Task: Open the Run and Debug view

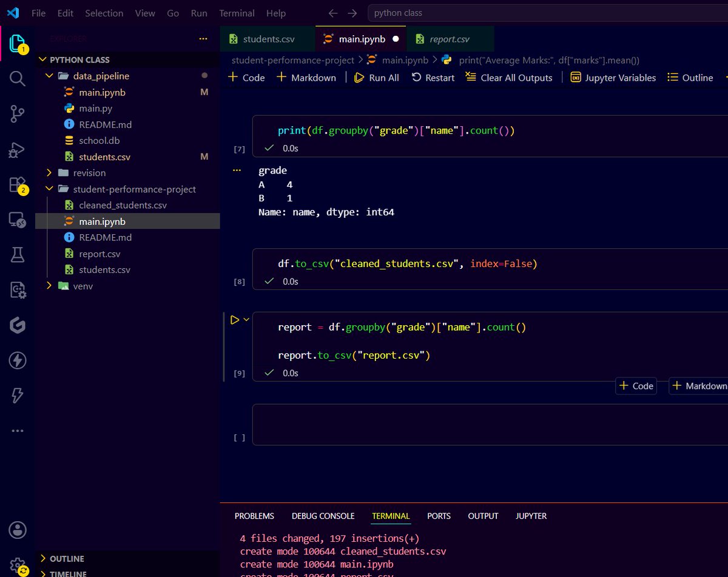Action: 17,149
